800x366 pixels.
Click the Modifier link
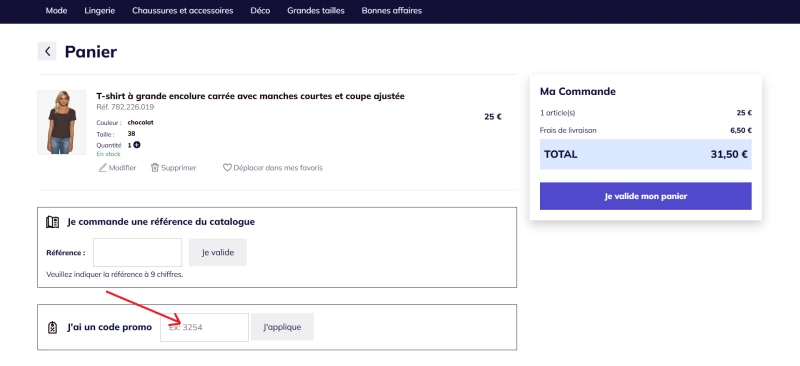(x=122, y=167)
